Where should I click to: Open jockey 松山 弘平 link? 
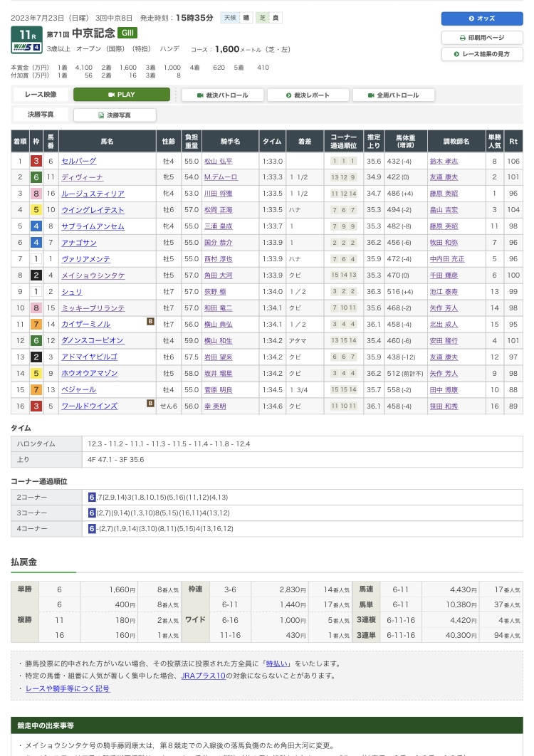coord(218,162)
